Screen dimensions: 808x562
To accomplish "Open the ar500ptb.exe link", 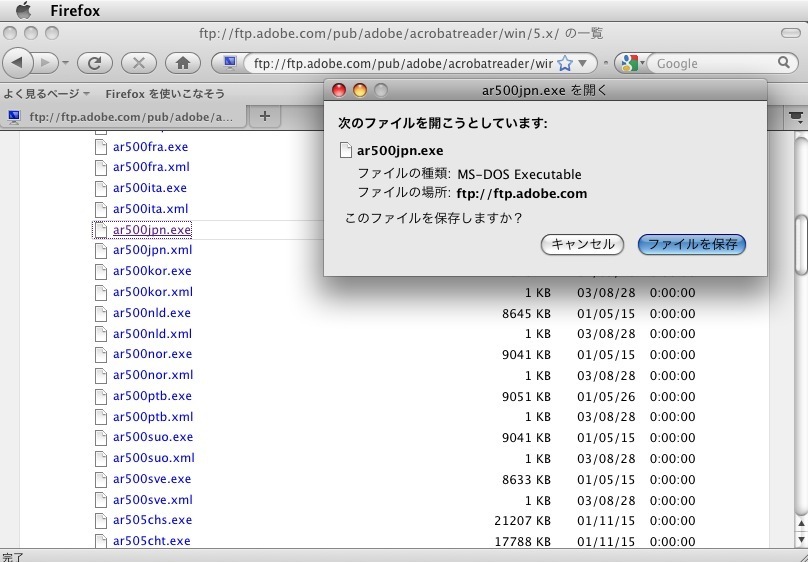I will (153, 396).
